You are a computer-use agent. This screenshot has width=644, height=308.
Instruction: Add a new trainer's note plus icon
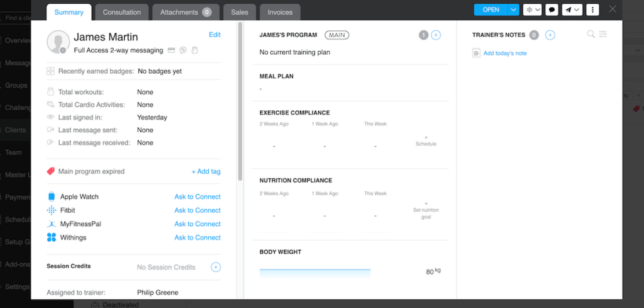(x=550, y=35)
